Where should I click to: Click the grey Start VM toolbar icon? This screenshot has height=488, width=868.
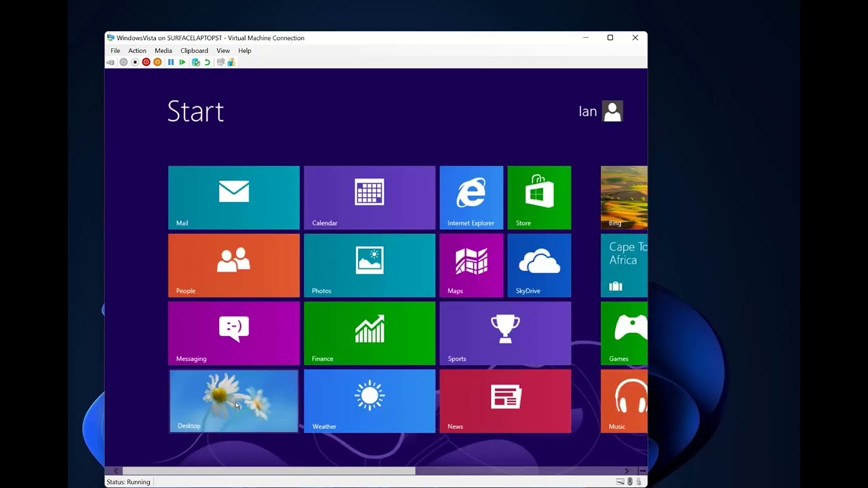[x=123, y=62]
